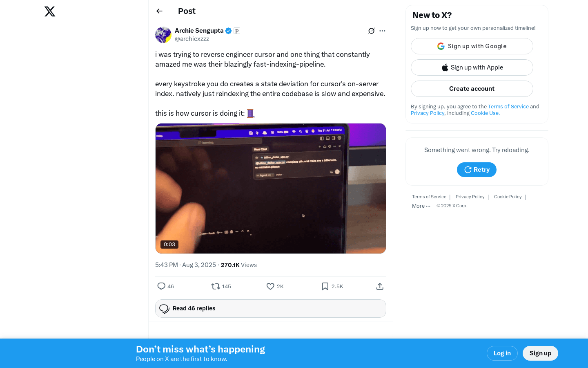The height and width of the screenshot is (368, 588).
Task: Open Read 46 replies
Action: [271, 308]
